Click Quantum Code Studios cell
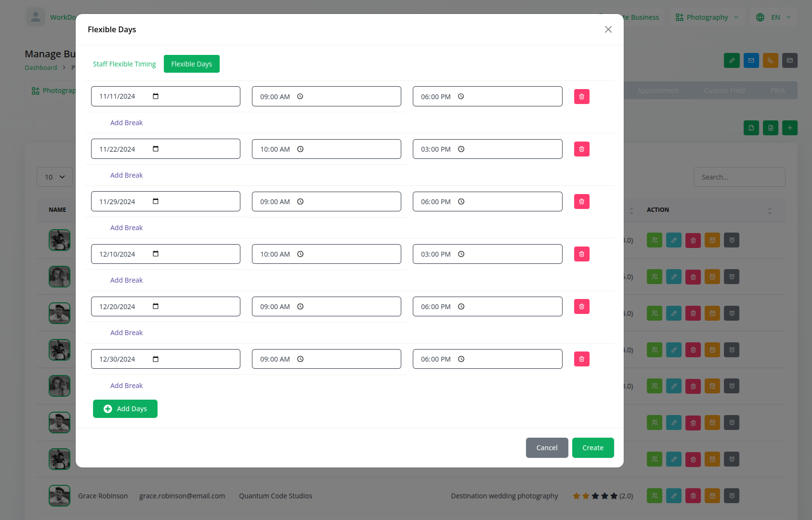The width and height of the screenshot is (812, 520). [x=275, y=496]
